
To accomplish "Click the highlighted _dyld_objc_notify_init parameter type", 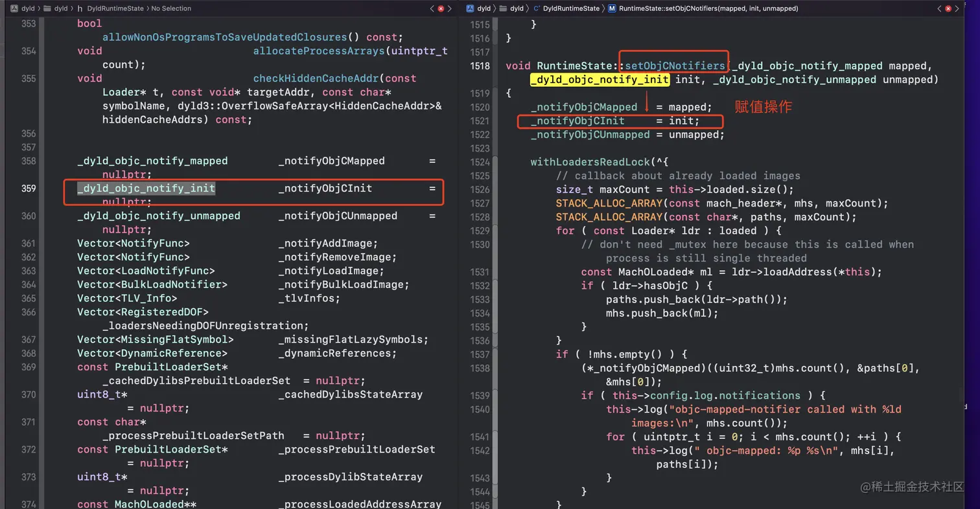I will [600, 80].
